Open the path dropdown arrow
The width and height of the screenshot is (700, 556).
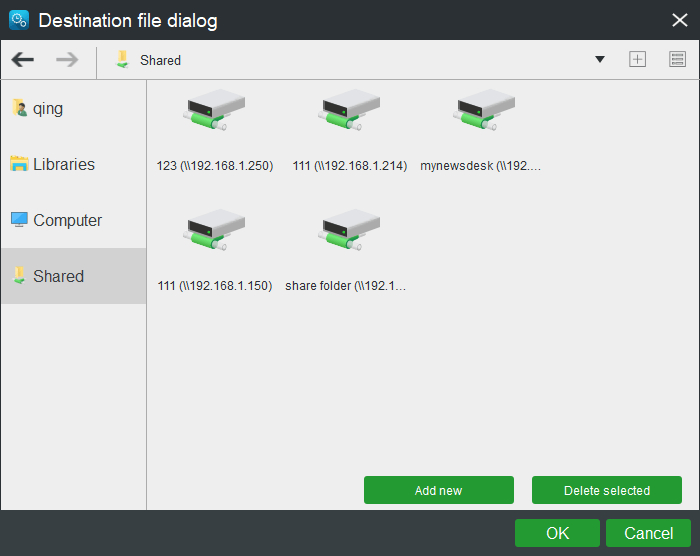[x=600, y=59]
